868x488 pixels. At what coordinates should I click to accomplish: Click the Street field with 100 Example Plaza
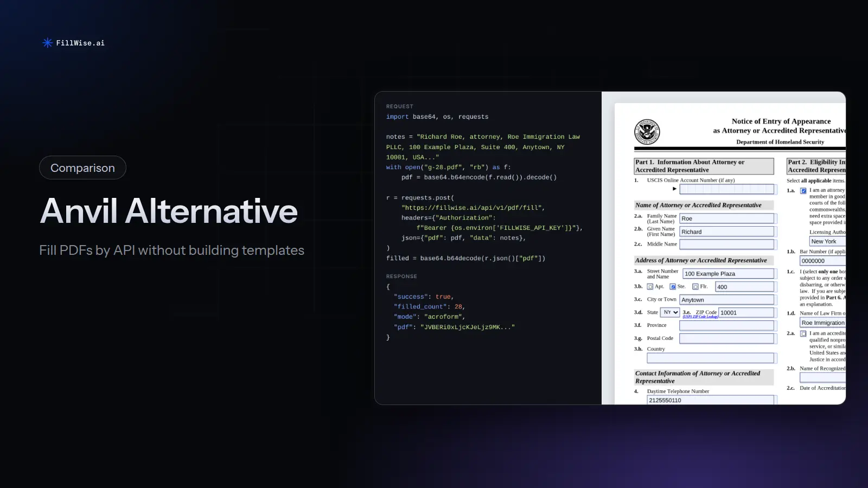point(729,274)
